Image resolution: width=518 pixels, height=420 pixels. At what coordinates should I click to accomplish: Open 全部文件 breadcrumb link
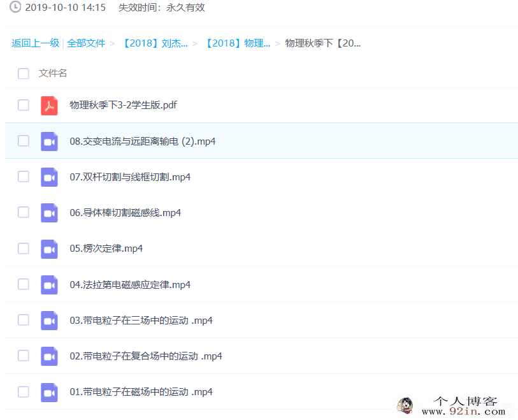[86, 43]
